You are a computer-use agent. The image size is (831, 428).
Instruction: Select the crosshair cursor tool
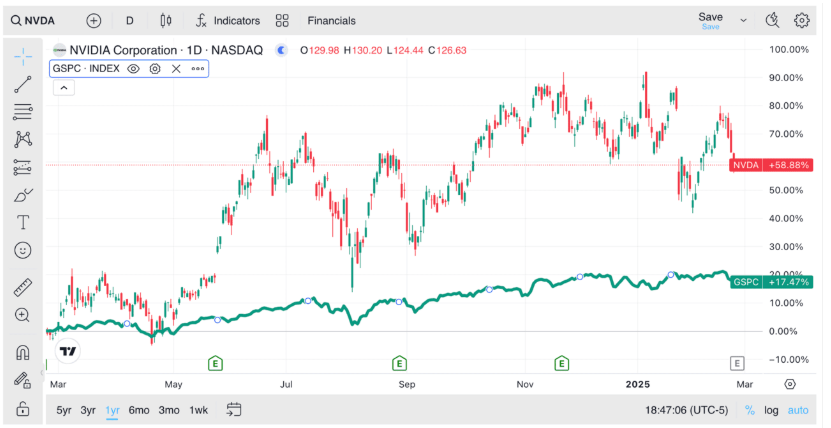point(23,57)
